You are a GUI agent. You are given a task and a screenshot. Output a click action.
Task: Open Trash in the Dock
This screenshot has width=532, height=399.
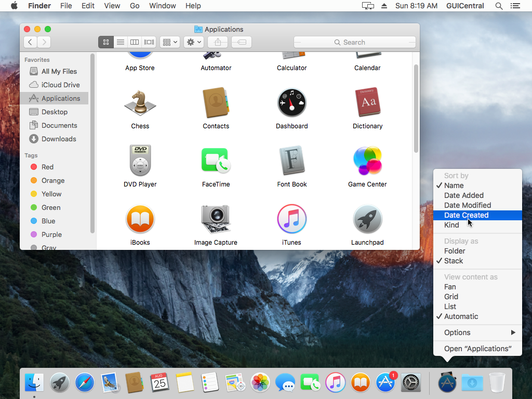click(x=497, y=383)
